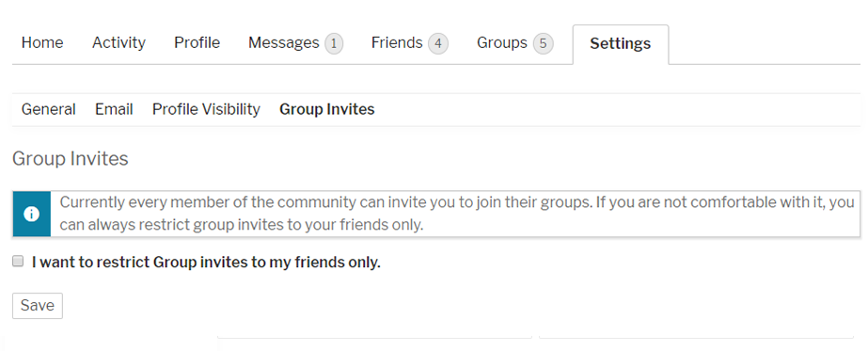868x351 pixels.
Task: Select the Settings tab
Action: (621, 44)
